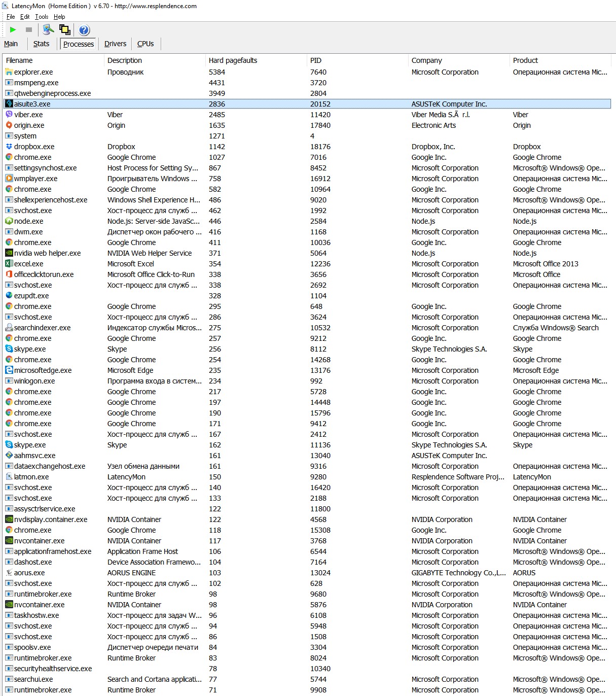Click the viber.exe purple icon
The height and width of the screenshot is (696, 616).
[x=9, y=115]
